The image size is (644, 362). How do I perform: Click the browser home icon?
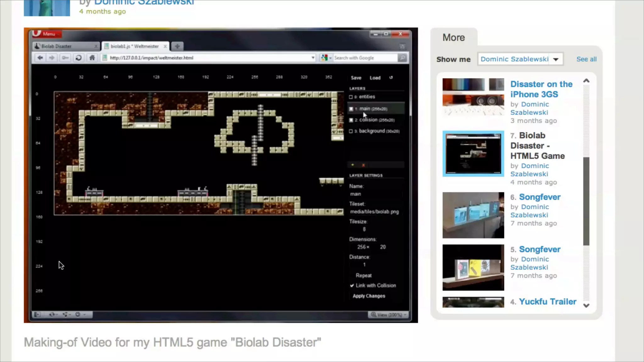pos(92,58)
